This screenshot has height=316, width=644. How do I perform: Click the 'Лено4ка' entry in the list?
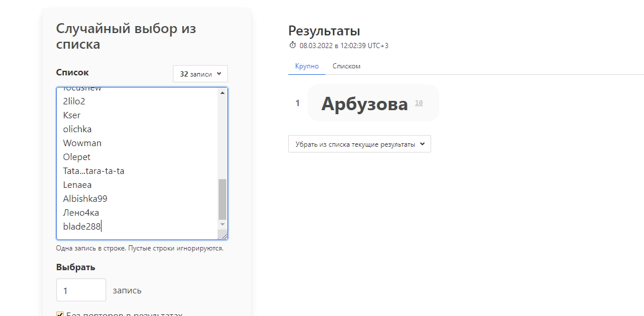(81, 213)
